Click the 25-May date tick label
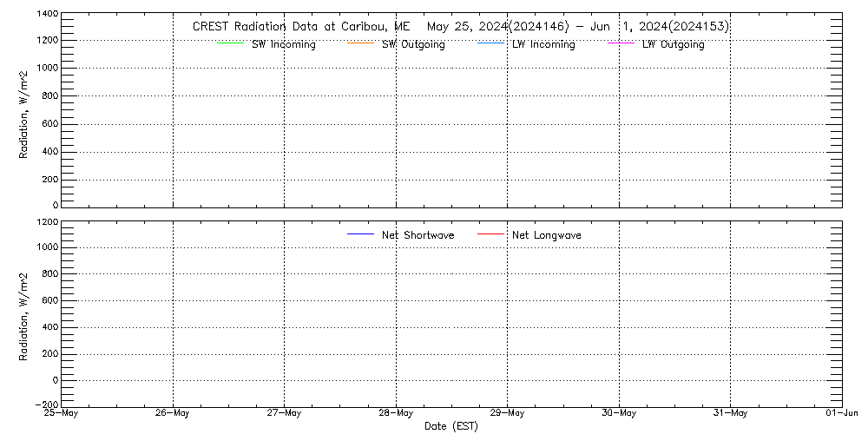Screen dimensions: 868x434 click(62, 414)
